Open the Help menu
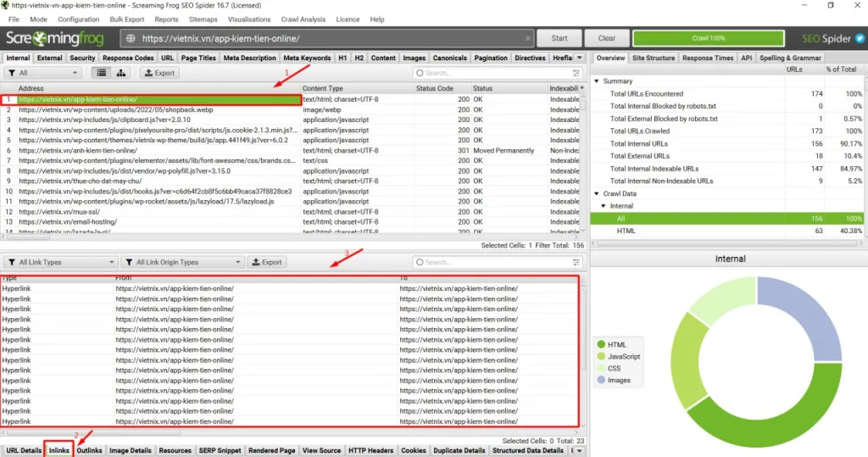Screen dimensions: 868x457 click(377, 20)
